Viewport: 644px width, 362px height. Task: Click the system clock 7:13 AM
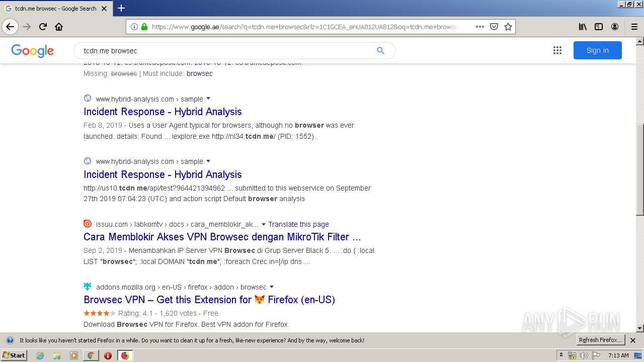[x=618, y=355]
